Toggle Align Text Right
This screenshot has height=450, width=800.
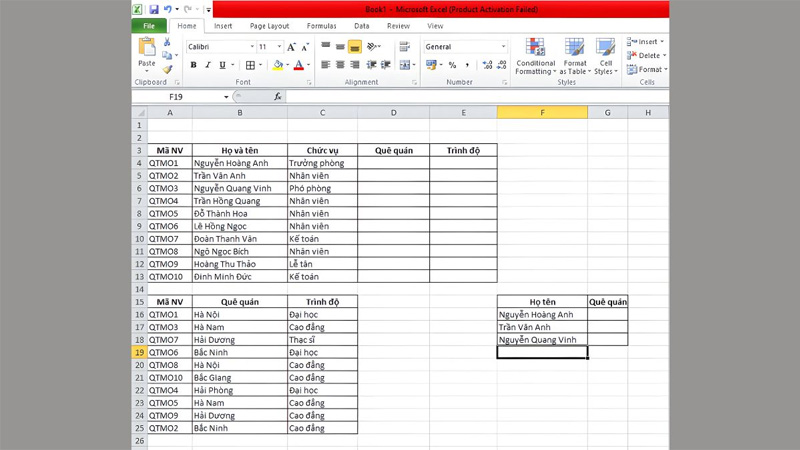(355, 65)
